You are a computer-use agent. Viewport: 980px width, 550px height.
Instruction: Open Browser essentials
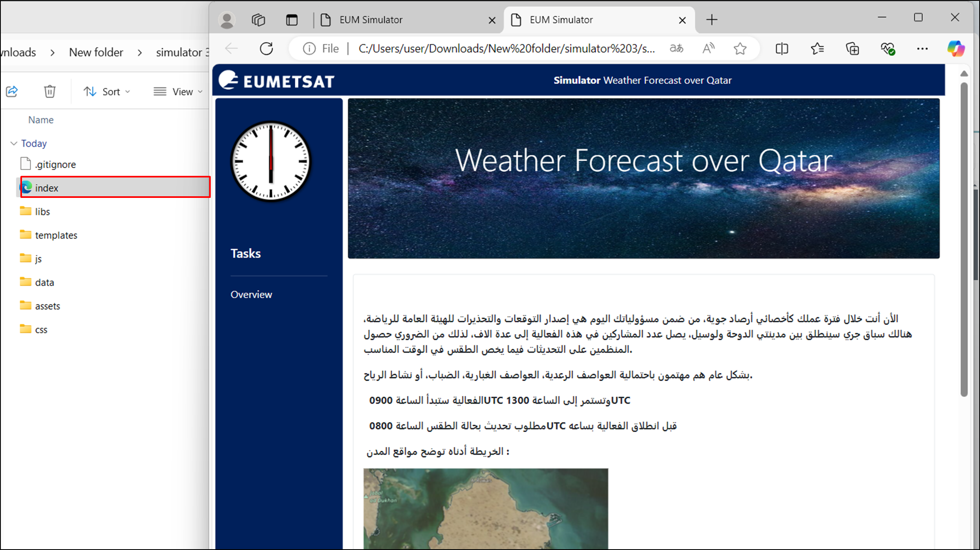pyautogui.click(x=887, y=49)
